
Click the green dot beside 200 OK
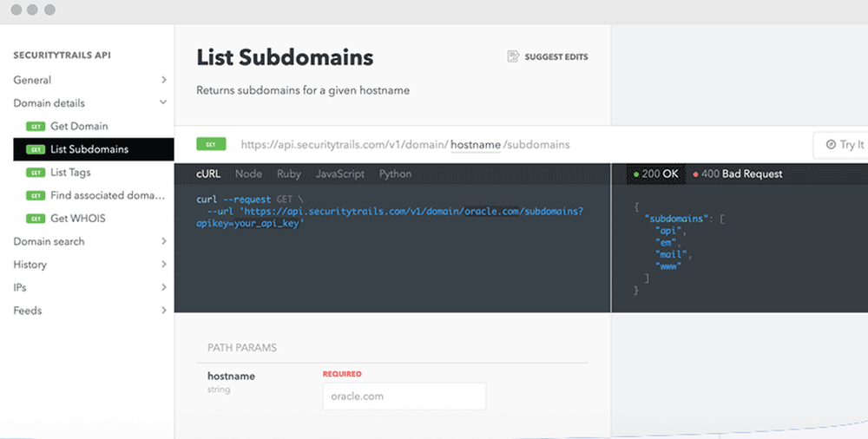click(636, 174)
